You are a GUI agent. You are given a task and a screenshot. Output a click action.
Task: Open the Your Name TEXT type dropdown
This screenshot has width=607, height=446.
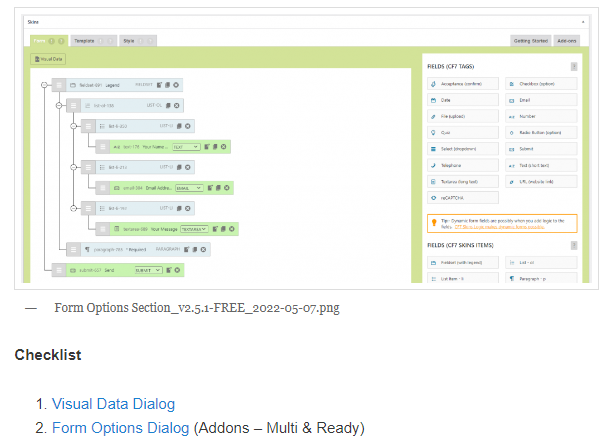coord(185,146)
